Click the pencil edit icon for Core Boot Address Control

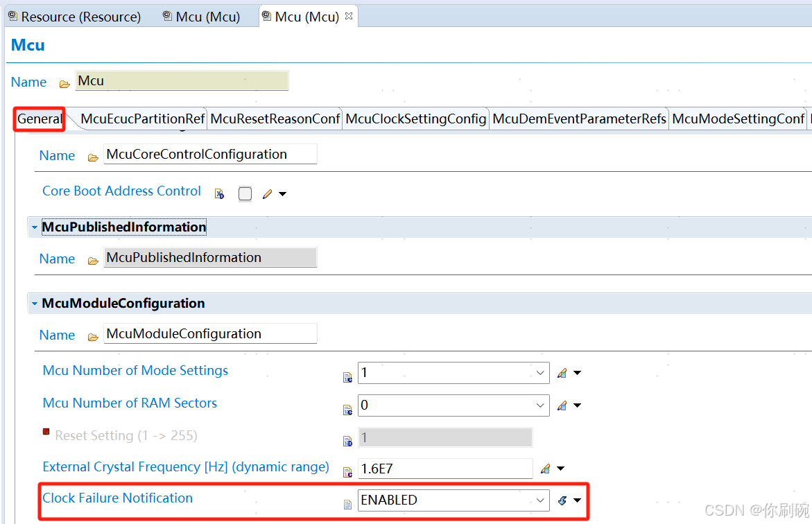(x=267, y=194)
